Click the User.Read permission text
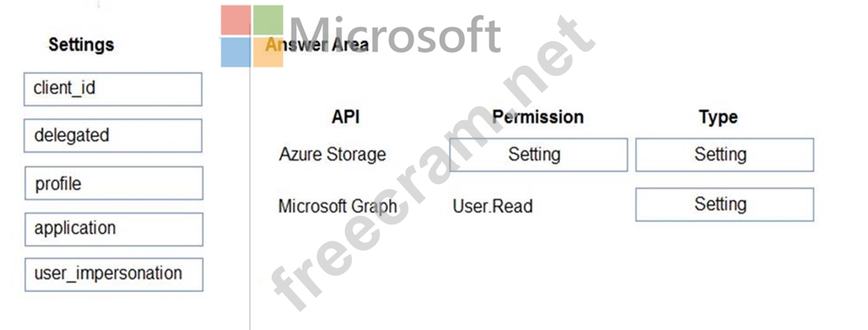Image resolution: width=868 pixels, height=330 pixels. click(x=493, y=207)
